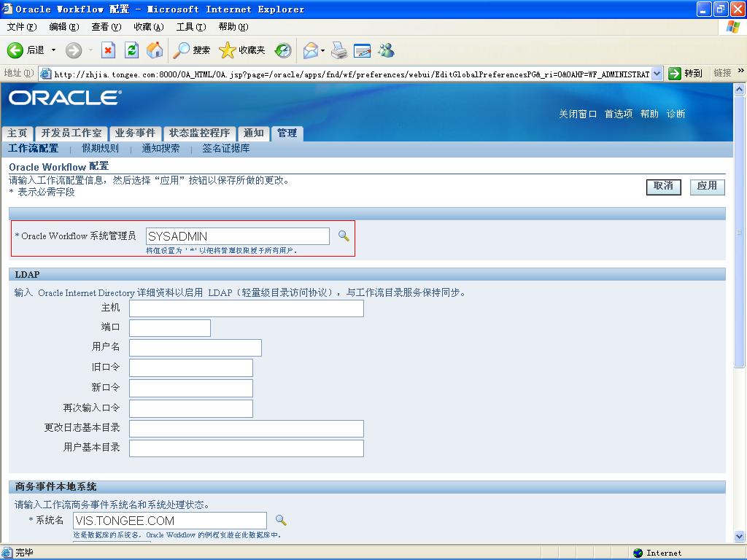Click the Internet zone globe in status bar
Viewport: 747px width, 560px height.
638,553
